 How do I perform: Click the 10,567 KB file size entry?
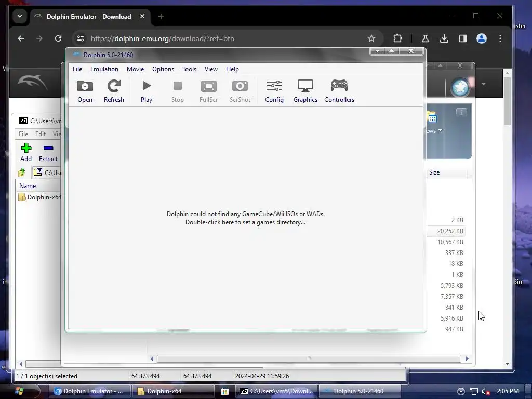click(450, 242)
